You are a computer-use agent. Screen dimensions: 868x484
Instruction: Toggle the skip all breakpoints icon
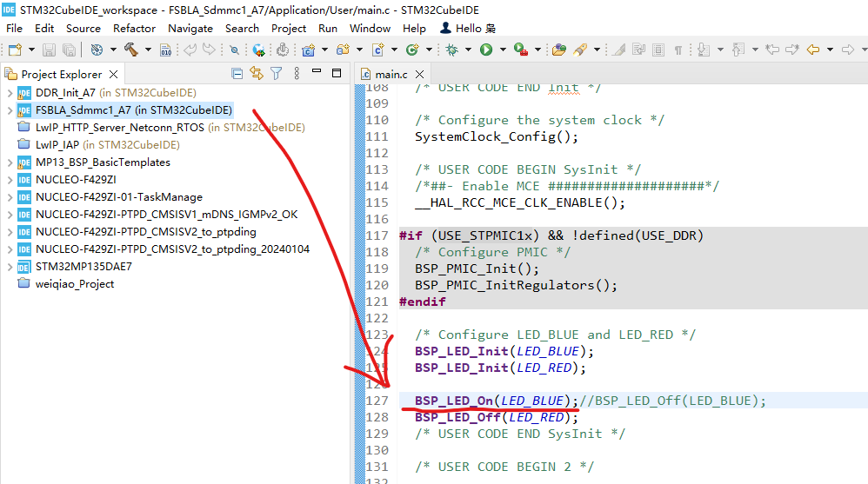coord(234,50)
